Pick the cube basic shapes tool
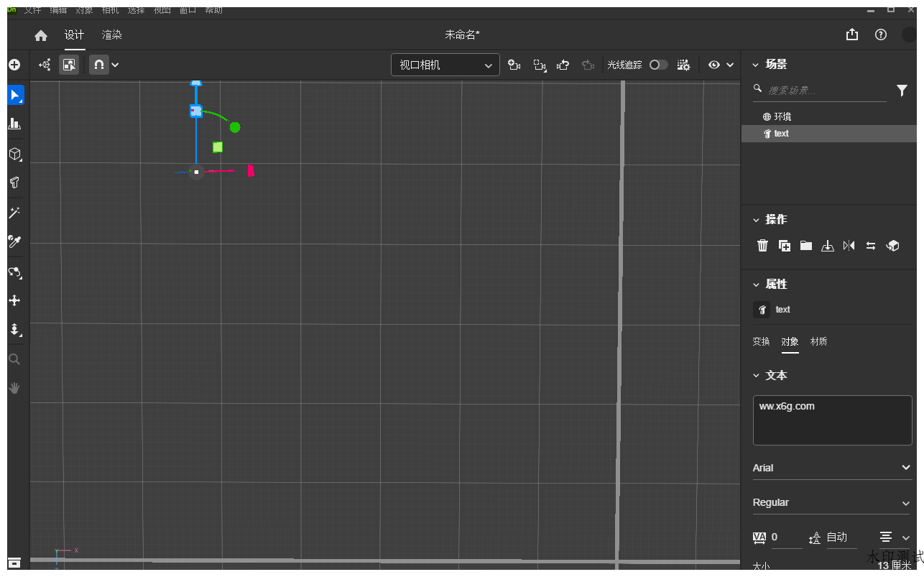 click(14, 154)
